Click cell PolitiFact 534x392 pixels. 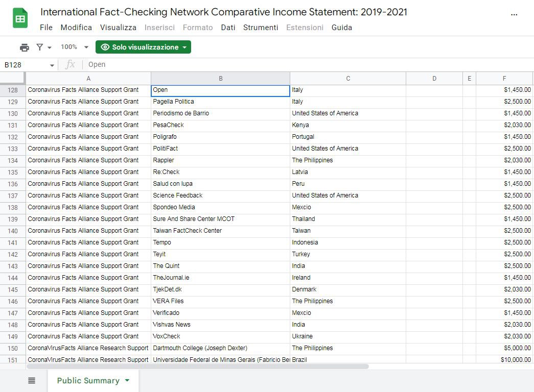coord(220,149)
